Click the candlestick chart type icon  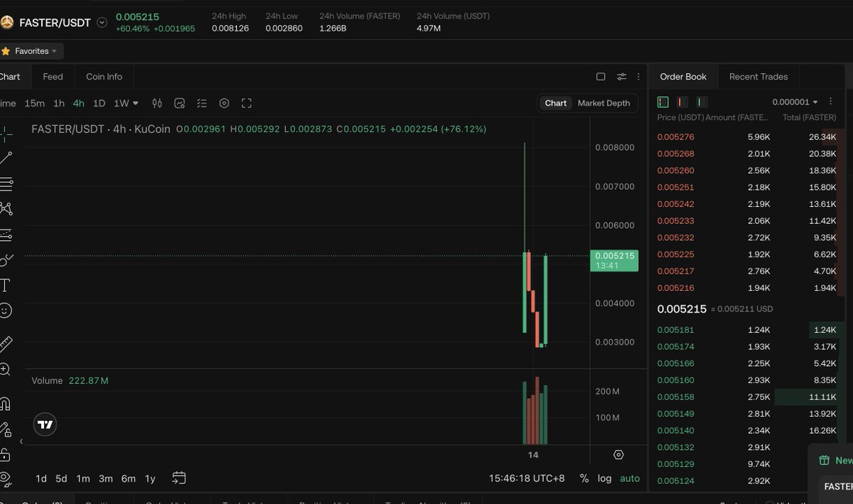(x=157, y=103)
